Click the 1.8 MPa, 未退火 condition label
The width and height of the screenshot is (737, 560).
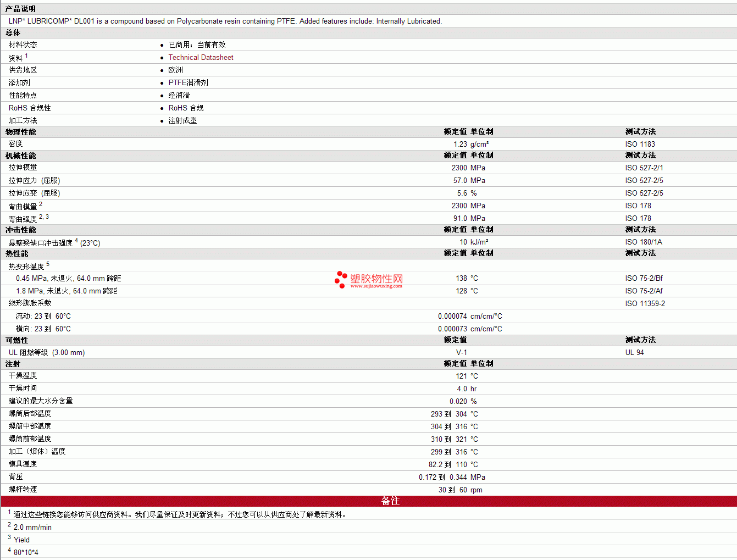pos(67,291)
